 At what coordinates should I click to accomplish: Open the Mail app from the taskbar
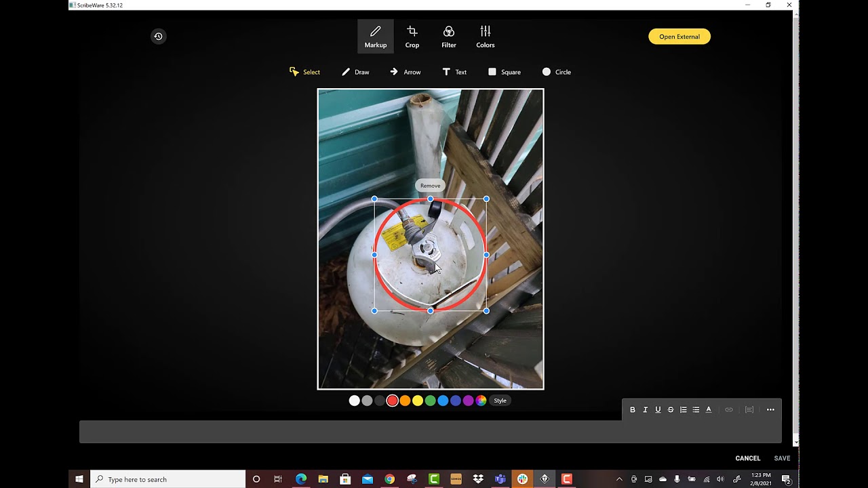[x=367, y=479]
